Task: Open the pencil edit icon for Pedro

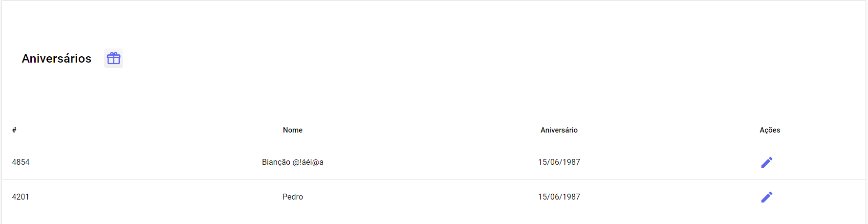Action: 766,197
